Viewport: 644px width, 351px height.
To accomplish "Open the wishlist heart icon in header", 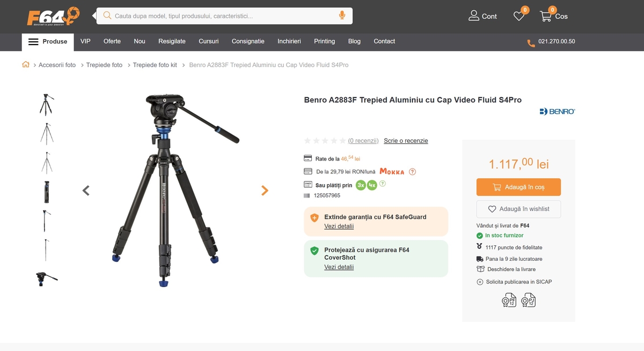I will tap(519, 16).
